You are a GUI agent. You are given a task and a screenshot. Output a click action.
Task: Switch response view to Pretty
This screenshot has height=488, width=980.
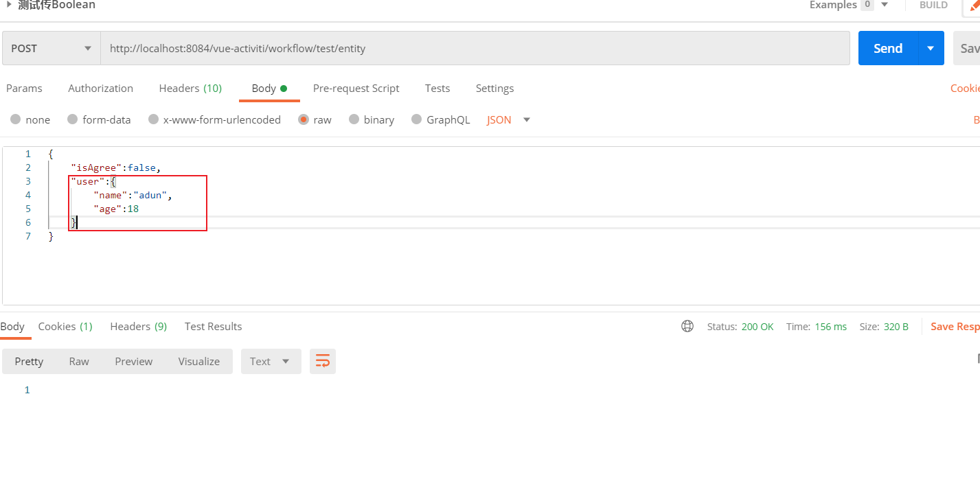(x=29, y=361)
